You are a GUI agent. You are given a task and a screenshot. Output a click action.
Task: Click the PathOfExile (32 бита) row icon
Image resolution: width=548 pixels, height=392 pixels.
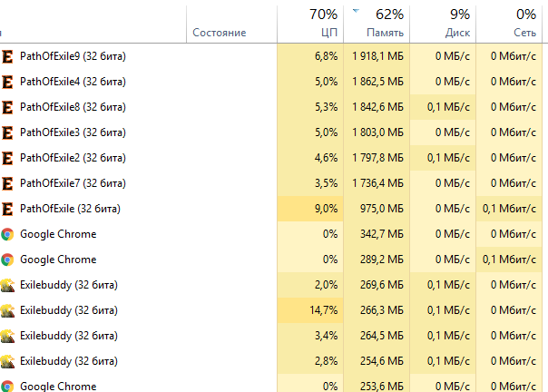coord(7,209)
